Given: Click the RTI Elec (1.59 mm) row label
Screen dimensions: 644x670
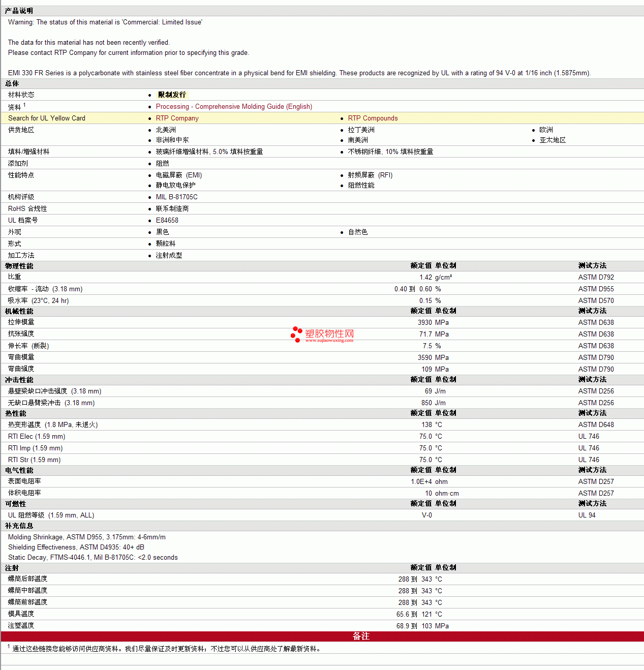Looking at the screenshot, I should tap(37, 436).
